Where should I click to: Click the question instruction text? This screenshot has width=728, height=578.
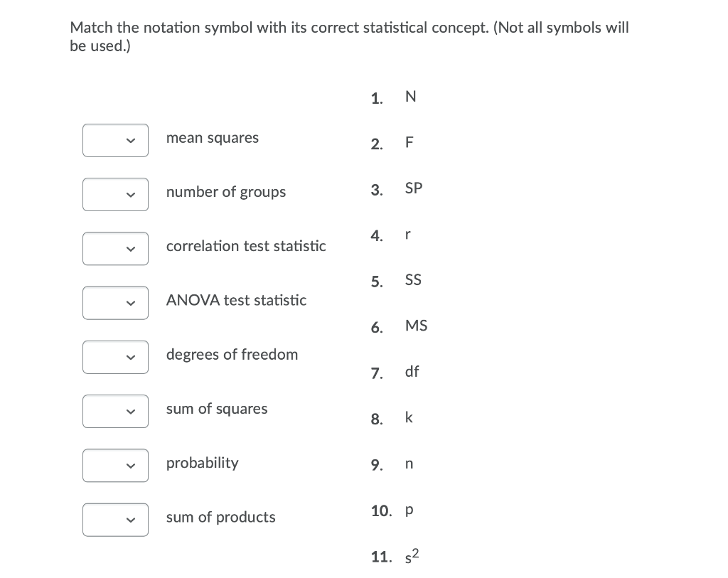[x=349, y=37]
